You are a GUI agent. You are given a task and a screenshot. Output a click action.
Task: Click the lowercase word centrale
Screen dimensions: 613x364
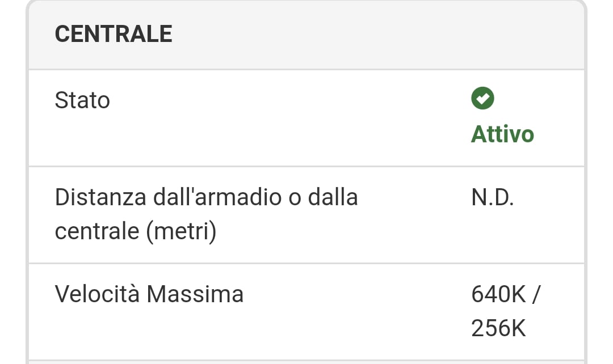(x=96, y=231)
